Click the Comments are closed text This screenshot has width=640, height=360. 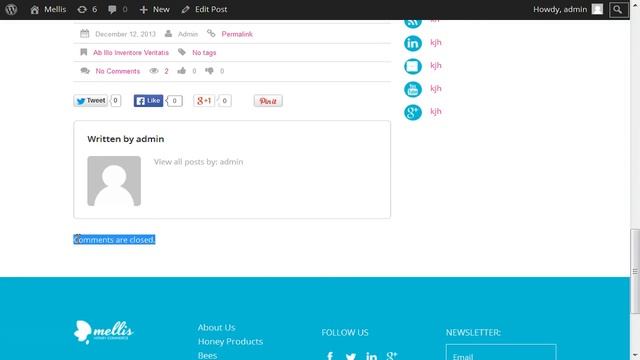[114, 240]
